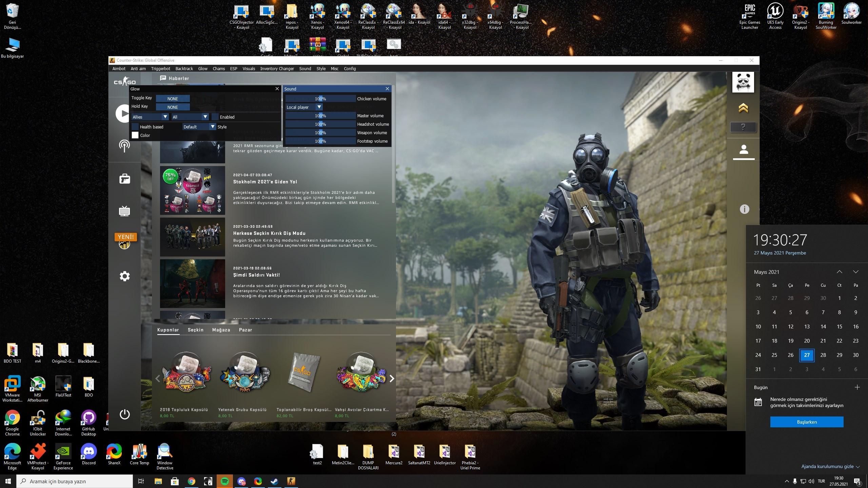868x488 pixels.
Task: Open the Inventory Changer menu
Action: [277, 68]
